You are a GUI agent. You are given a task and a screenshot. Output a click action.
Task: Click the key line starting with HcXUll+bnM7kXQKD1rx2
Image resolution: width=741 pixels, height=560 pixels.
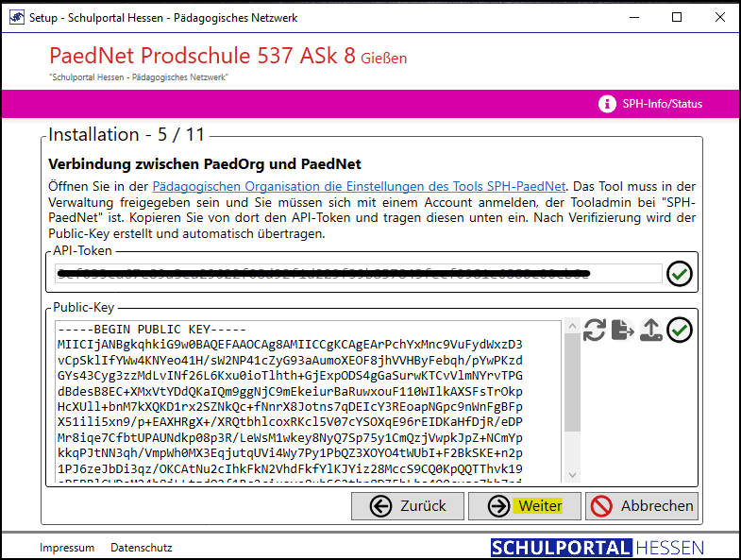(x=290, y=407)
